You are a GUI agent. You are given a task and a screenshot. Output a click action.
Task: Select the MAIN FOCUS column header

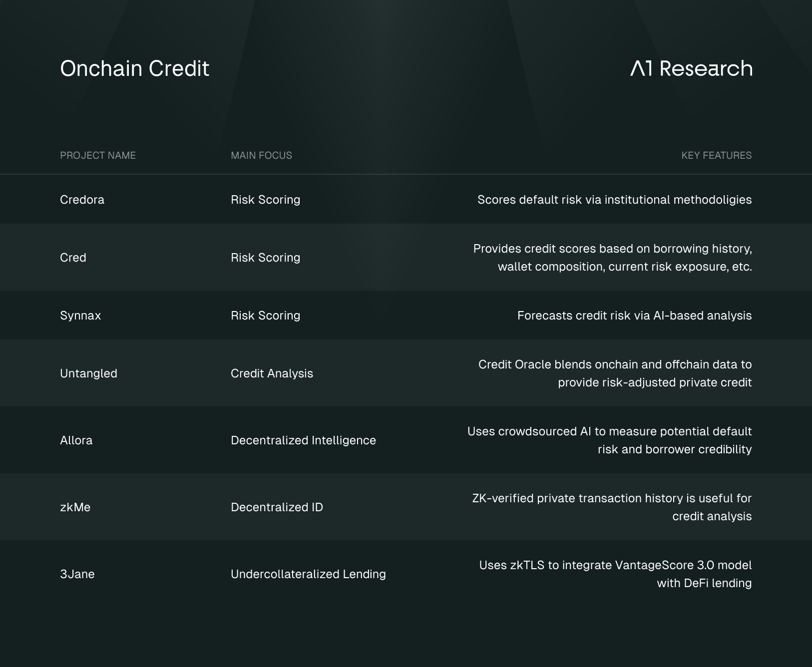[x=261, y=155]
